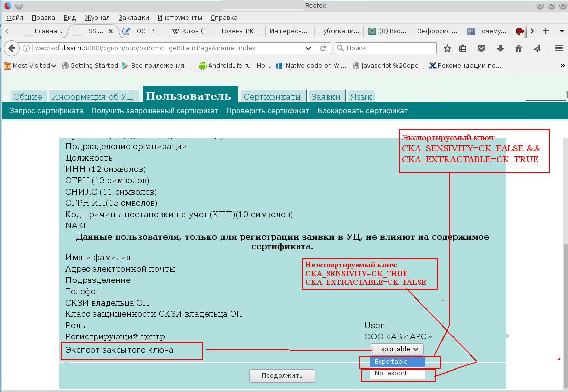
Task: Choose the Not export option
Action: 397,373
